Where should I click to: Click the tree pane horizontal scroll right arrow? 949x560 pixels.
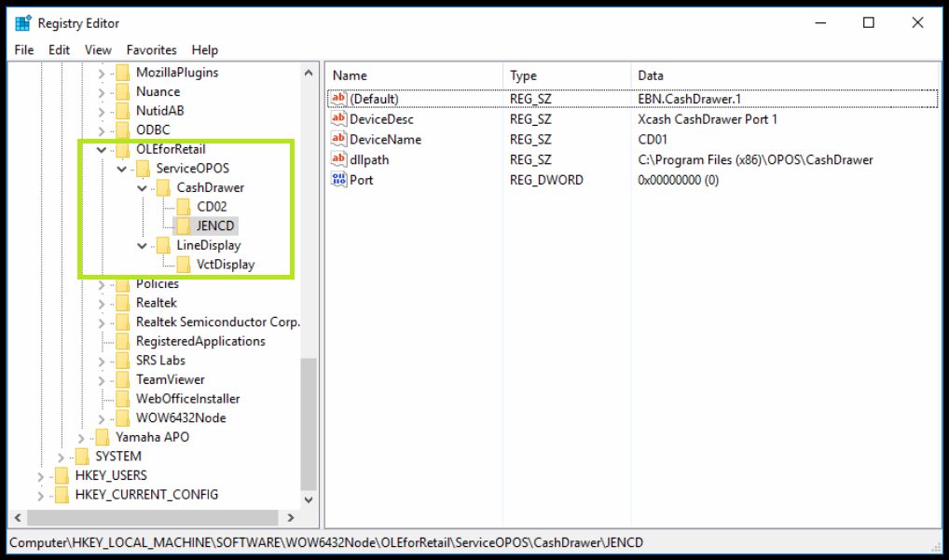290,518
